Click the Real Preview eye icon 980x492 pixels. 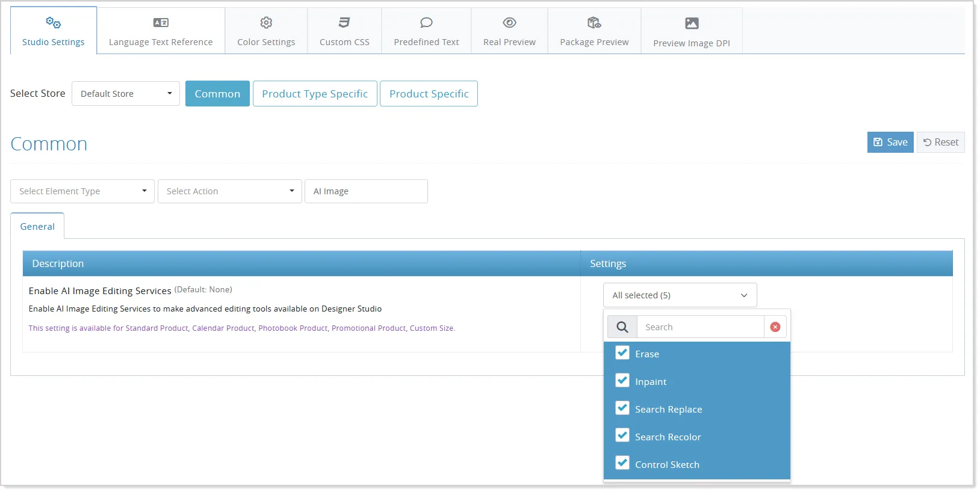[509, 23]
